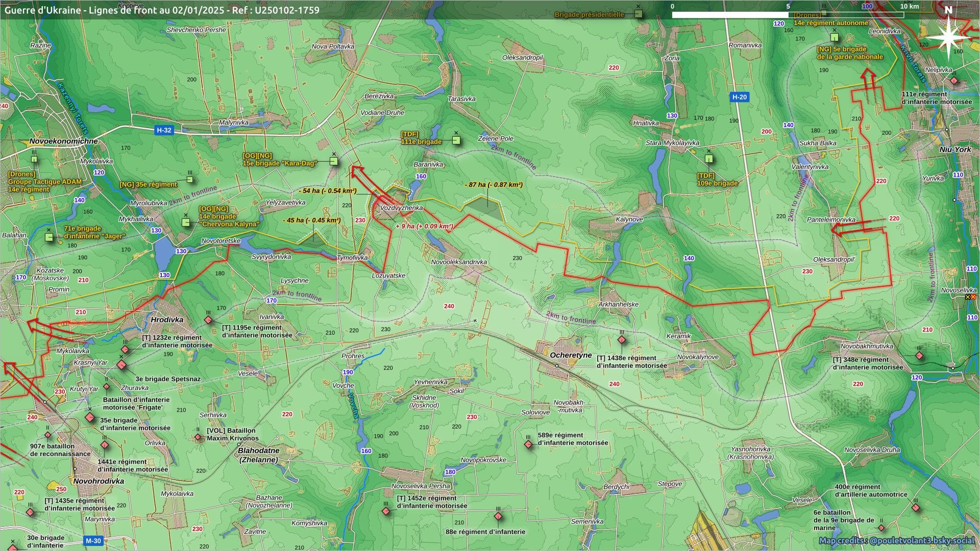Click the 400e régiment d'artillerie marker
The height and width of the screenshot is (551, 980).
916,508
